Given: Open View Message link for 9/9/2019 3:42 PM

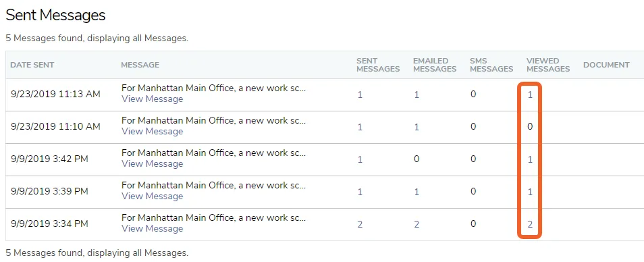Looking at the screenshot, I should [x=152, y=164].
